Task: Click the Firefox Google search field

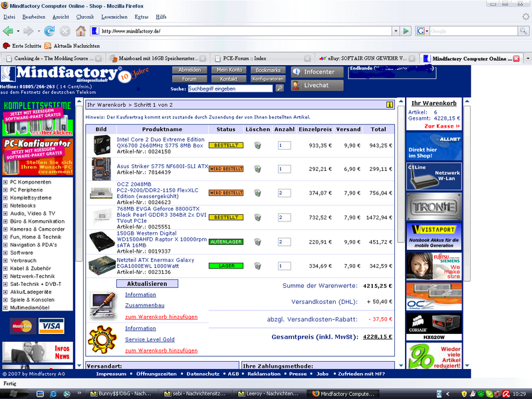Action: coord(473,31)
